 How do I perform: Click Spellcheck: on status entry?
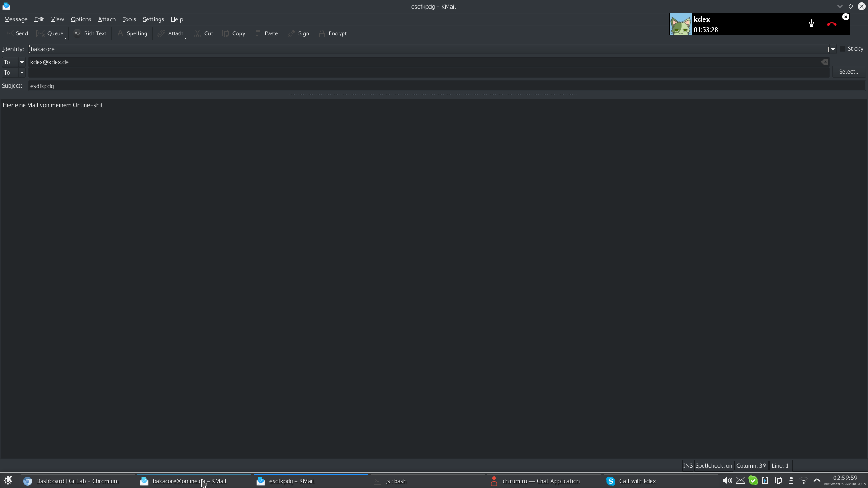pyautogui.click(x=714, y=466)
